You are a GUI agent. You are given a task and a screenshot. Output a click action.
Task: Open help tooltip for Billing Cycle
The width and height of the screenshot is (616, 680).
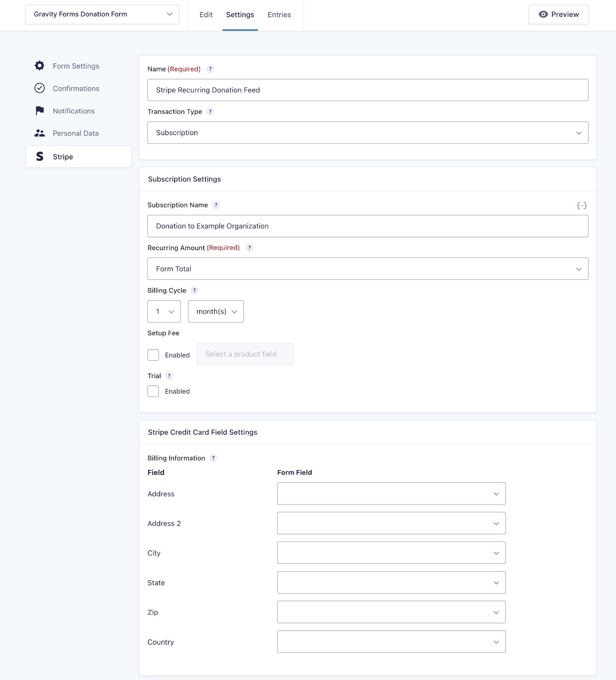click(x=195, y=290)
